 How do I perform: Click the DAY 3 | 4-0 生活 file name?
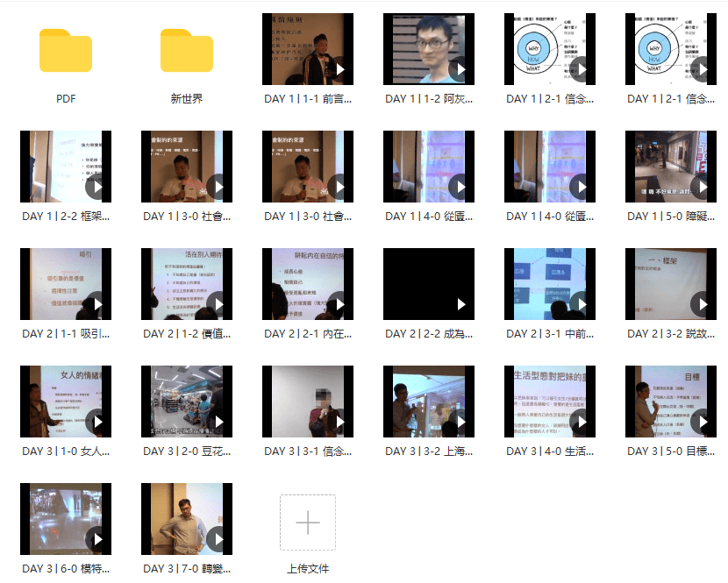(x=550, y=451)
